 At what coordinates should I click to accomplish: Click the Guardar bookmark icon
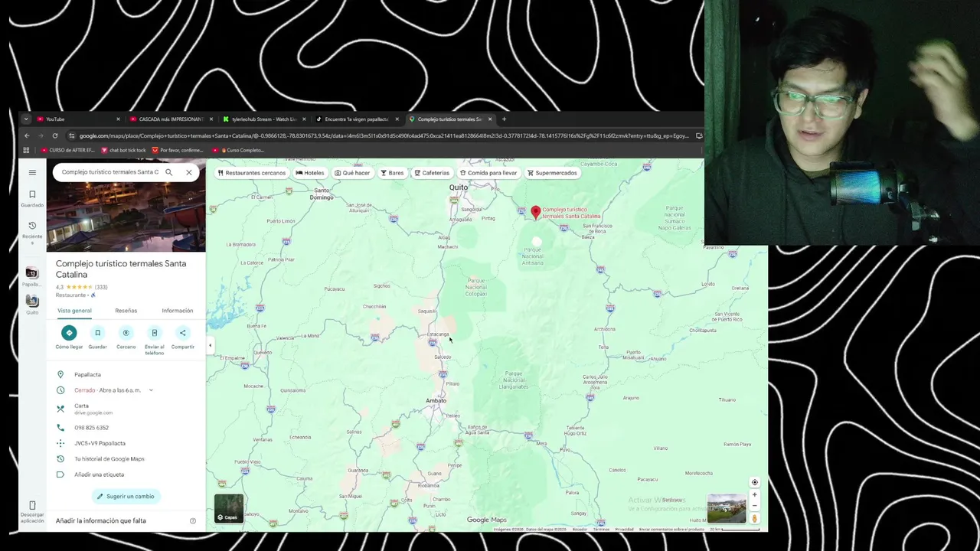[x=97, y=332]
